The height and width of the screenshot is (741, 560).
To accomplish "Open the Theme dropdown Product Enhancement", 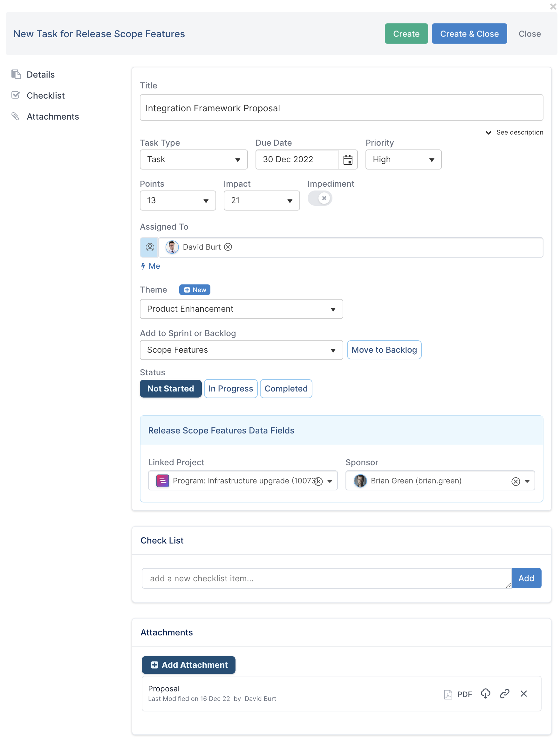I will [241, 309].
